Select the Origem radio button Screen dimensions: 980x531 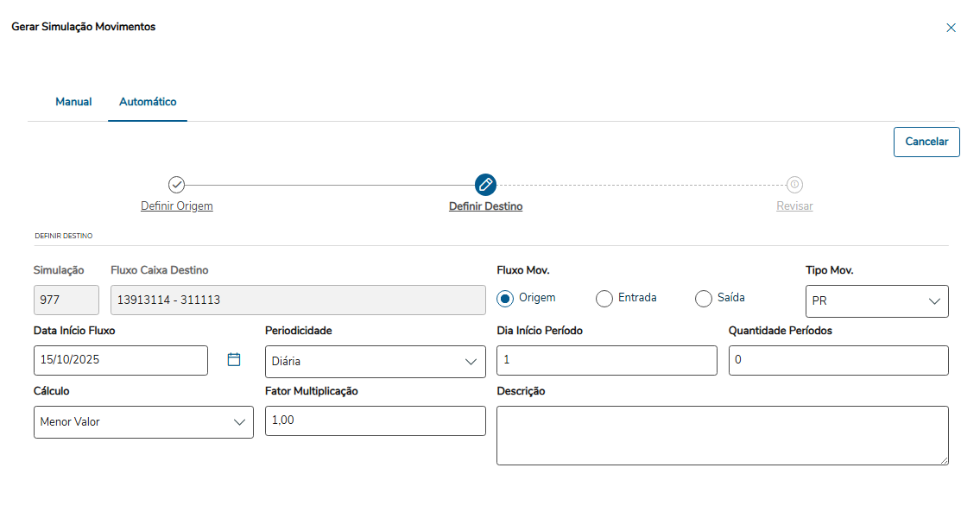505,298
